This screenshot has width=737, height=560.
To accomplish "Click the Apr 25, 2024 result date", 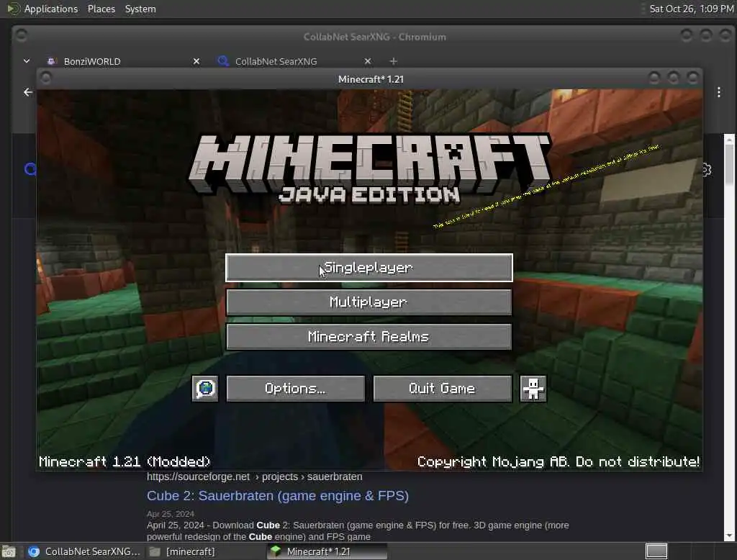I will [x=170, y=514].
